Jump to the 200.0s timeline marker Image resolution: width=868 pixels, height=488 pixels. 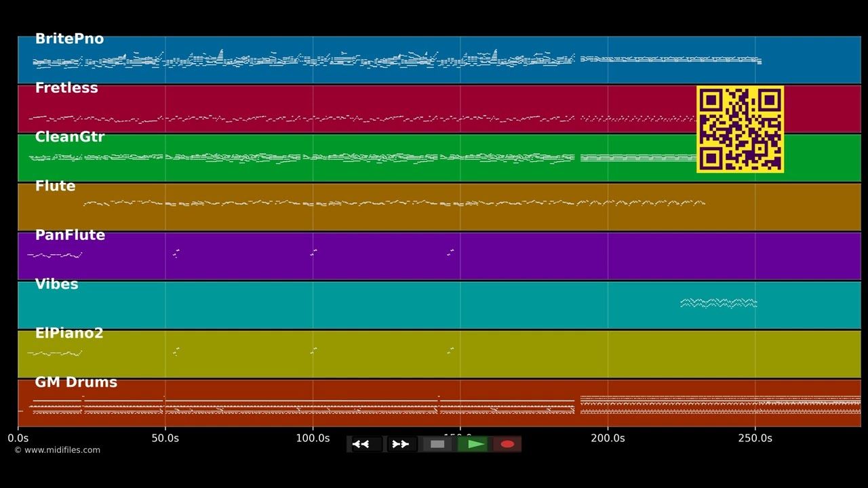pos(608,439)
